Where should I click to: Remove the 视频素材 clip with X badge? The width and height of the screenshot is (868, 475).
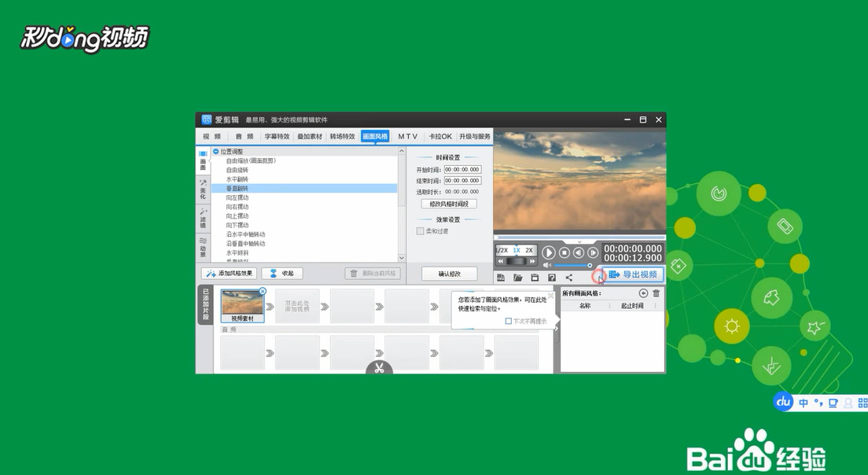(263, 291)
